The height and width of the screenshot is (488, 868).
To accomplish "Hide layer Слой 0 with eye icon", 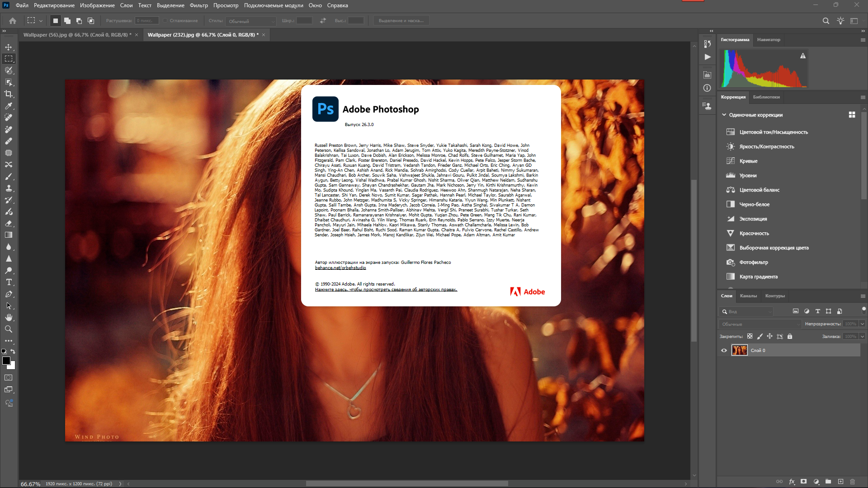I will pyautogui.click(x=724, y=350).
